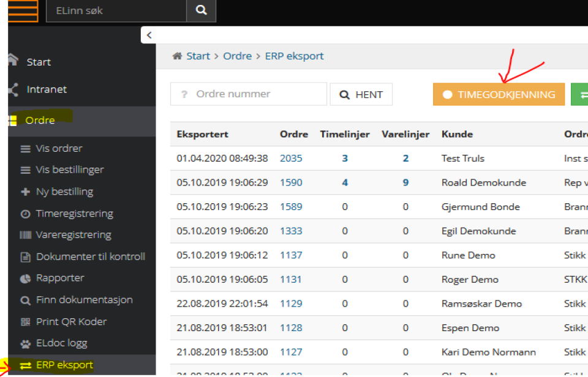The width and height of the screenshot is (588, 377).
Task: Open order 1137
Action: click(x=291, y=255)
